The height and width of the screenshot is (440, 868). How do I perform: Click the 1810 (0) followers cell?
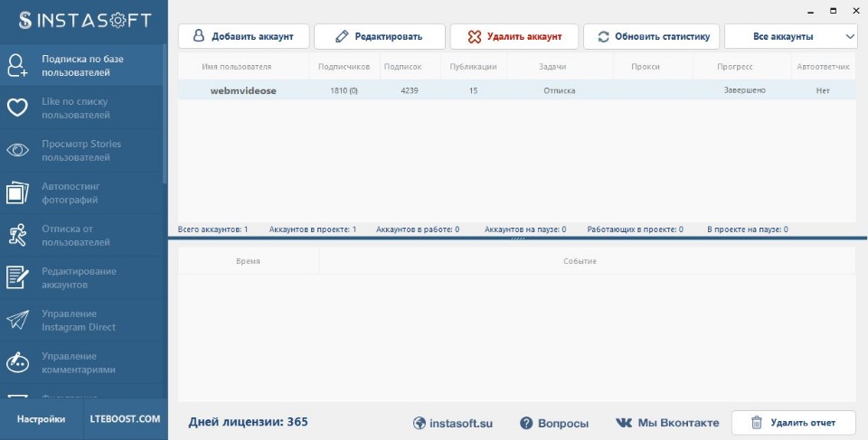pos(344,90)
